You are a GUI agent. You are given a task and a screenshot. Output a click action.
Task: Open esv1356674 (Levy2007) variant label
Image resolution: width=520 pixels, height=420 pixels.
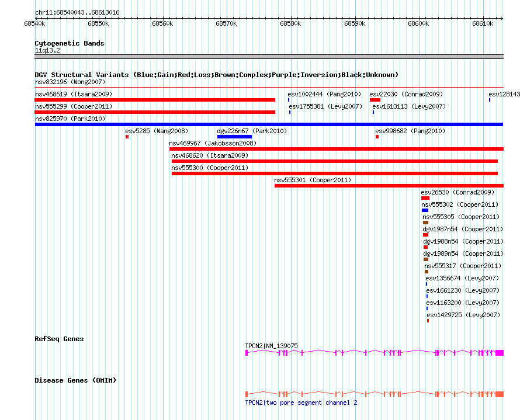coord(462,278)
